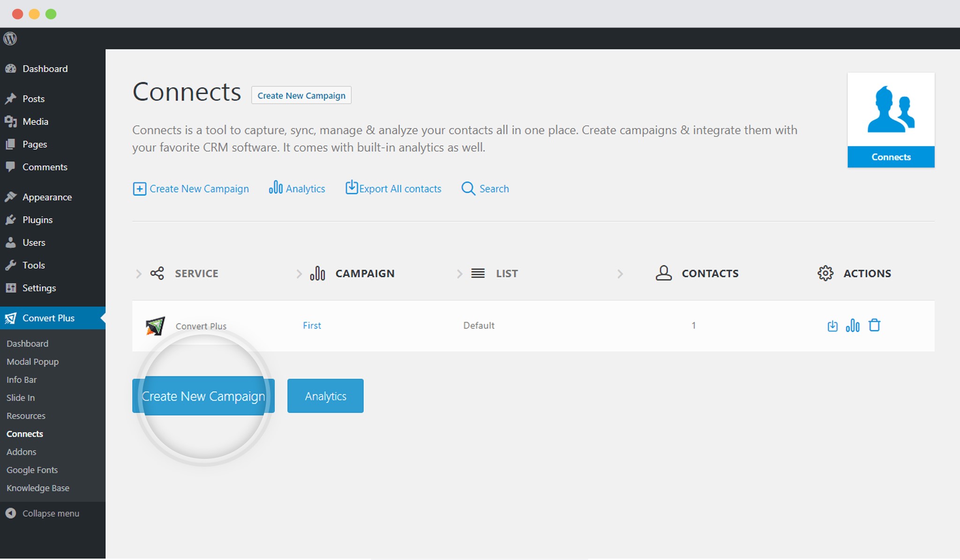Click the blue Connects label under tile
This screenshot has height=560, width=960.
(x=891, y=157)
